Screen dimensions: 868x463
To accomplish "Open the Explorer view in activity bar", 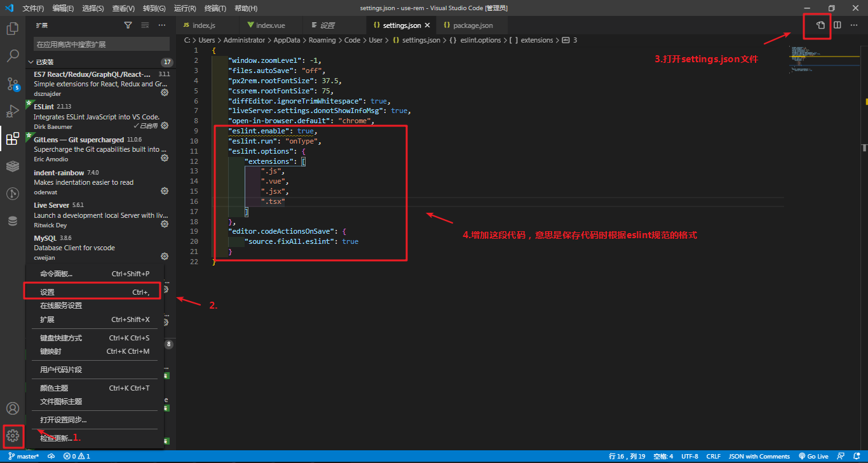I will coord(12,29).
